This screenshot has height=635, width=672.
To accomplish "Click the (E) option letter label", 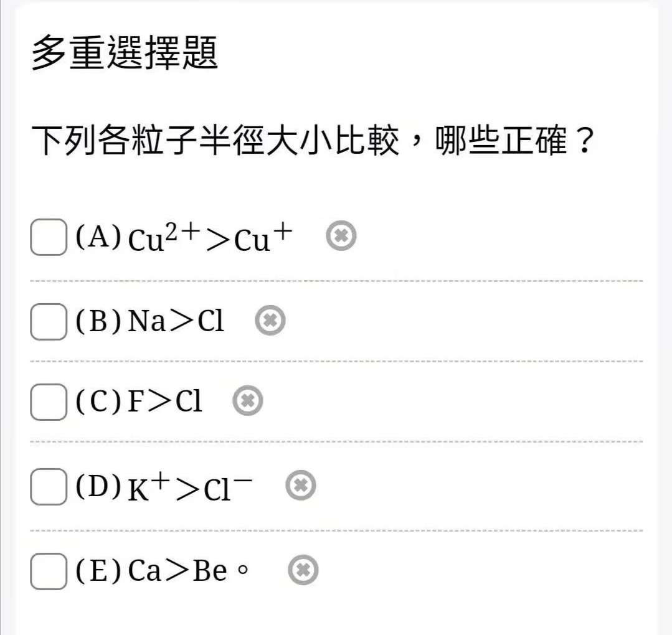I will click(x=98, y=570).
